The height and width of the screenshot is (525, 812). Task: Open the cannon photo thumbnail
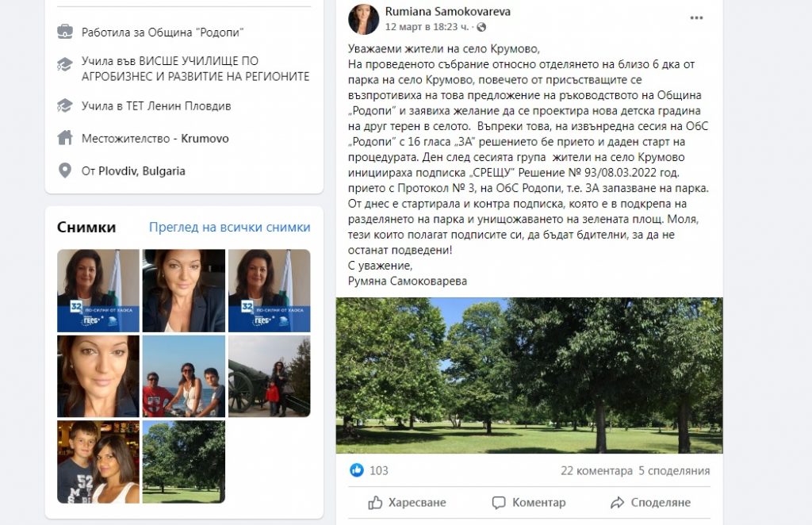(x=270, y=377)
